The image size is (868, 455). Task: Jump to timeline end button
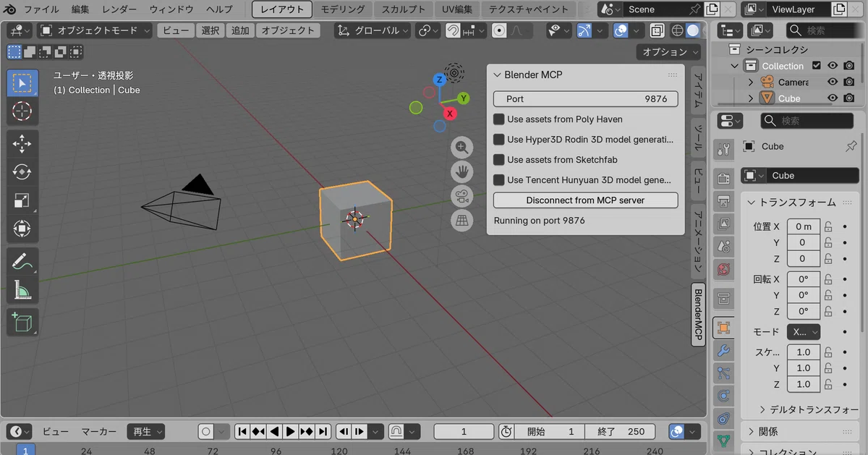click(323, 432)
